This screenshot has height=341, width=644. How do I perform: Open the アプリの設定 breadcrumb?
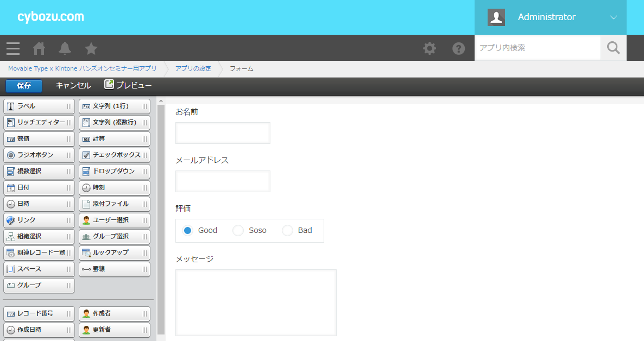point(193,68)
